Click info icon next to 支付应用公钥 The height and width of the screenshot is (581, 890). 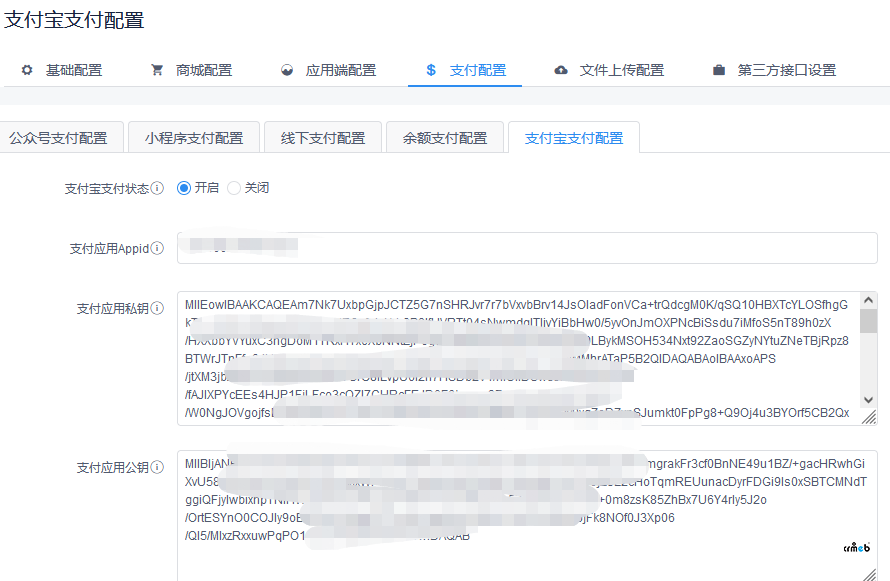[x=157, y=467]
